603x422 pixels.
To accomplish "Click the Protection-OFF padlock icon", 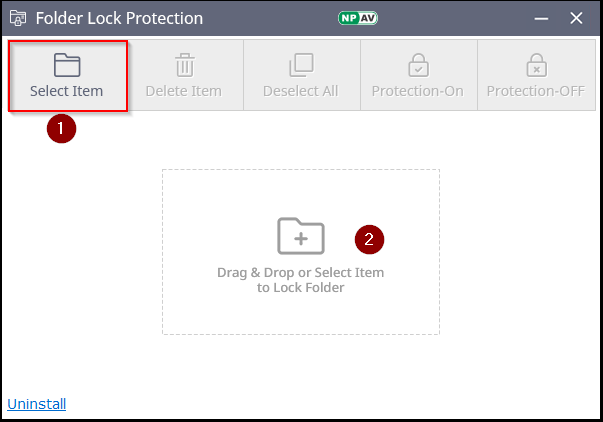I will [535, 66].
